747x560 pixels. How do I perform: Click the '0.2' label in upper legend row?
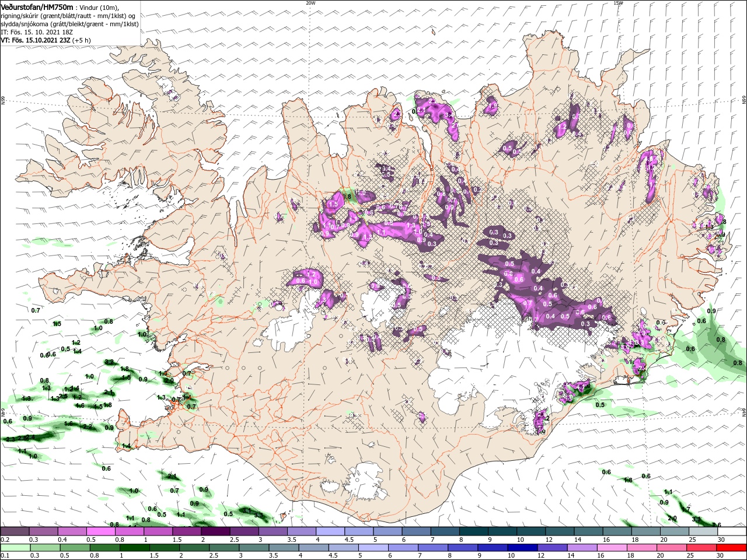coord(5,540)
